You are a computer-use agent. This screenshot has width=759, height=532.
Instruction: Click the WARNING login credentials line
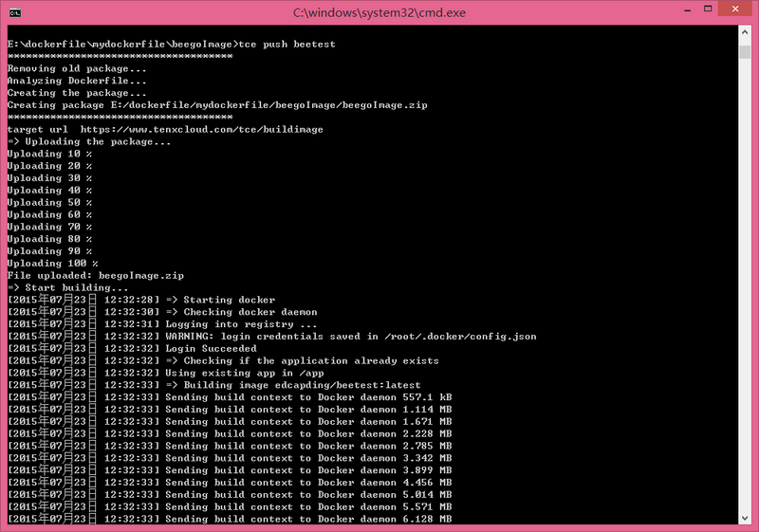(272, 336)
